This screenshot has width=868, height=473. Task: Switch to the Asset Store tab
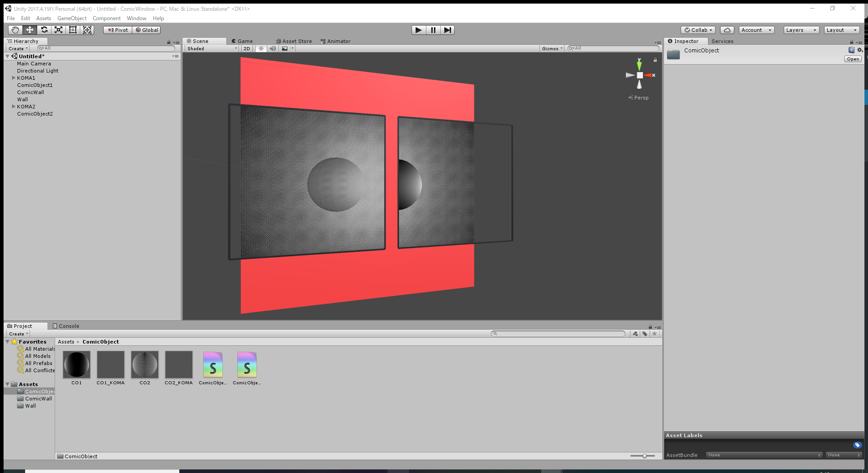294,41
